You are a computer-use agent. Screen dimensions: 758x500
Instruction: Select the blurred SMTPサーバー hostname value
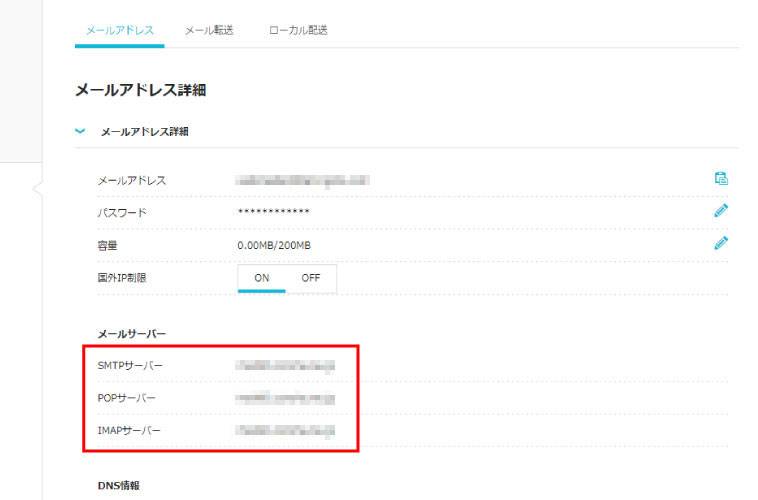[x=284, y=366]
